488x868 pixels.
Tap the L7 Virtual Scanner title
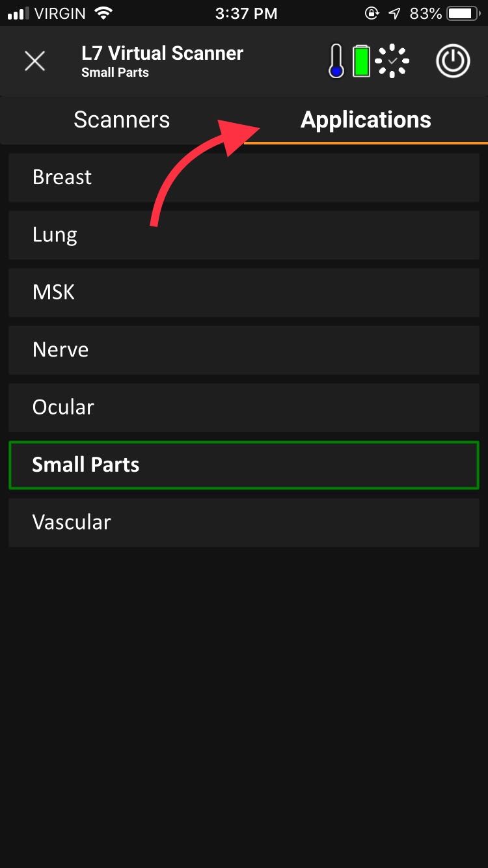[162, 53]
